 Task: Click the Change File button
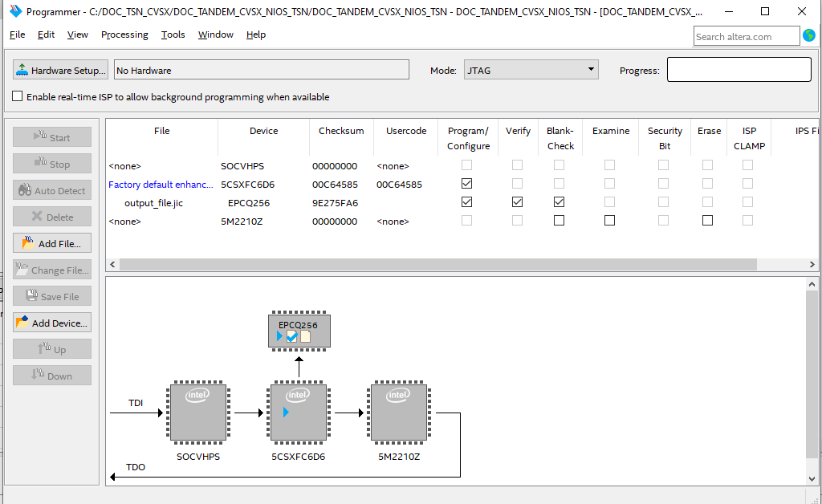[x=52, y=270]
